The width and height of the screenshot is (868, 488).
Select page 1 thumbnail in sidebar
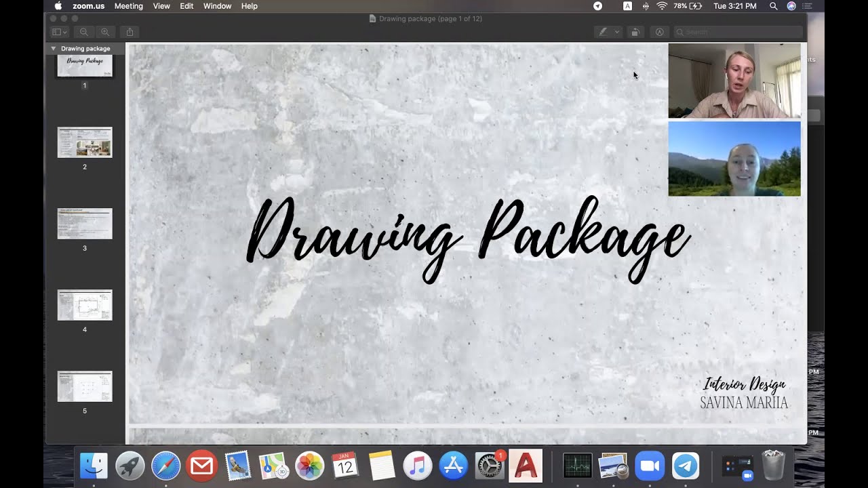pos(85,66)
